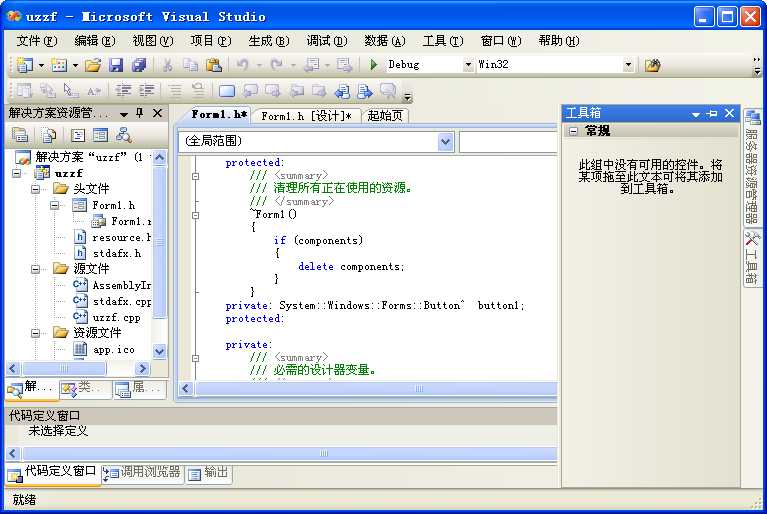Collapse the 资源文件 folder node

coord(36,333)
